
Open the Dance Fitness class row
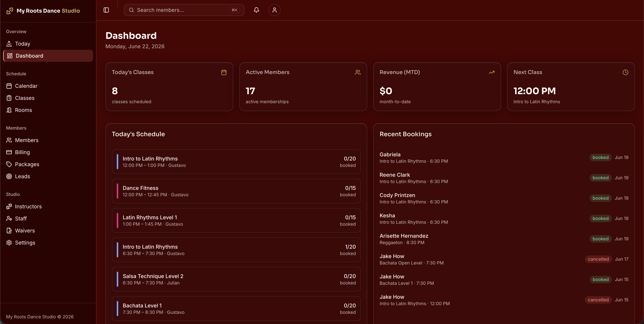[236, 191]
